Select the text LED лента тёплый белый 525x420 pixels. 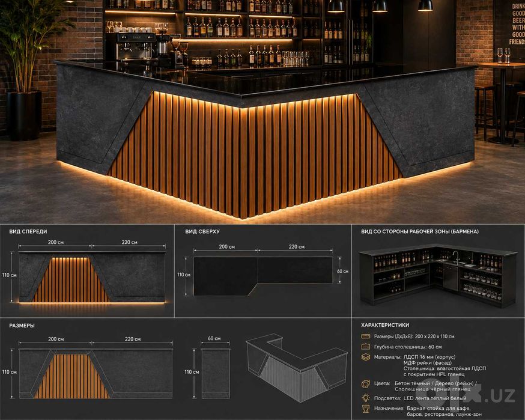(435, 398)
